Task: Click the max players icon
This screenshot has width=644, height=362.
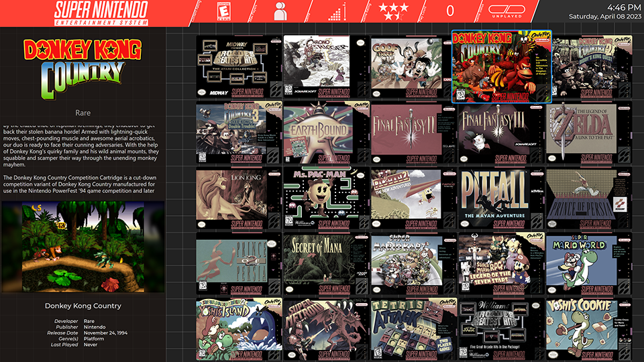Action: click(x=280, y=11)
